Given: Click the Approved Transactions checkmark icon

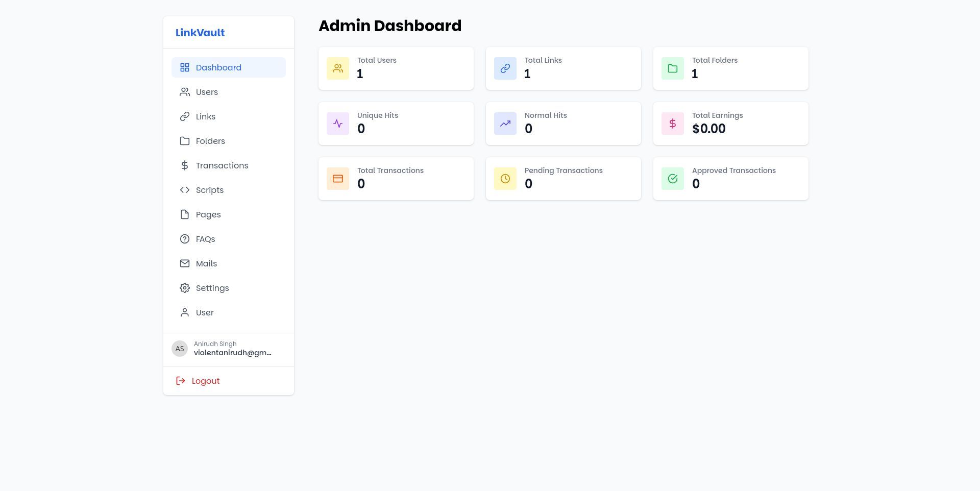Looking at the screenshot, I should [x=673, y=179].
